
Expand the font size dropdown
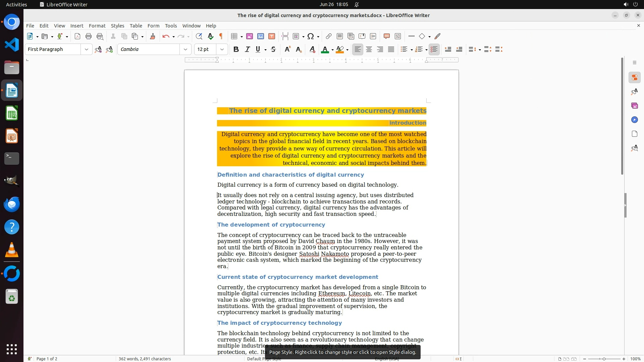222,50
